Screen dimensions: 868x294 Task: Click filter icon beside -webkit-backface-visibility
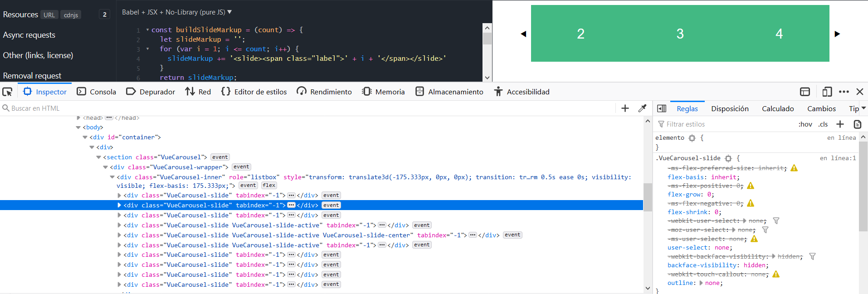click(x=812, y=257)
